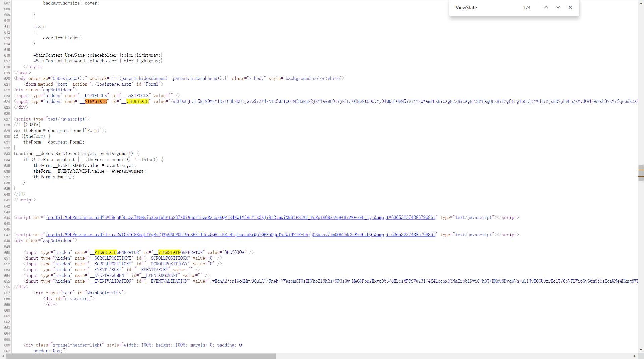Viewport: 644px width, 359px height.
Task: Click the vertical scrollbar thumb
Action: coord(641,173)
